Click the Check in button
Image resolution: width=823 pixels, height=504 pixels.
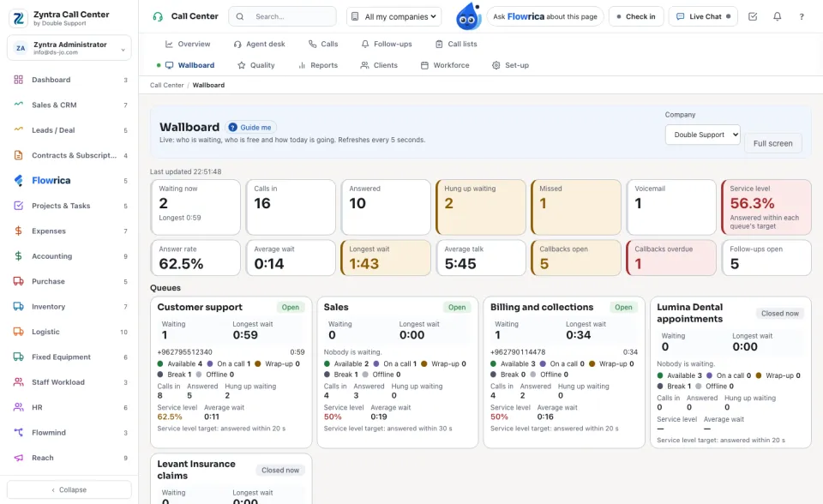point(636,17)
